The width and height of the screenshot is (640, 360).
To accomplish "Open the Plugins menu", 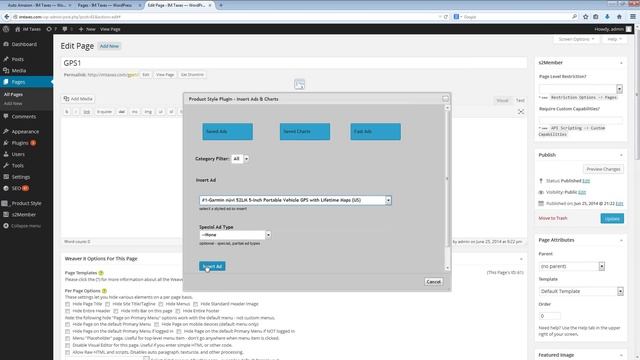I will click(20, 143).
